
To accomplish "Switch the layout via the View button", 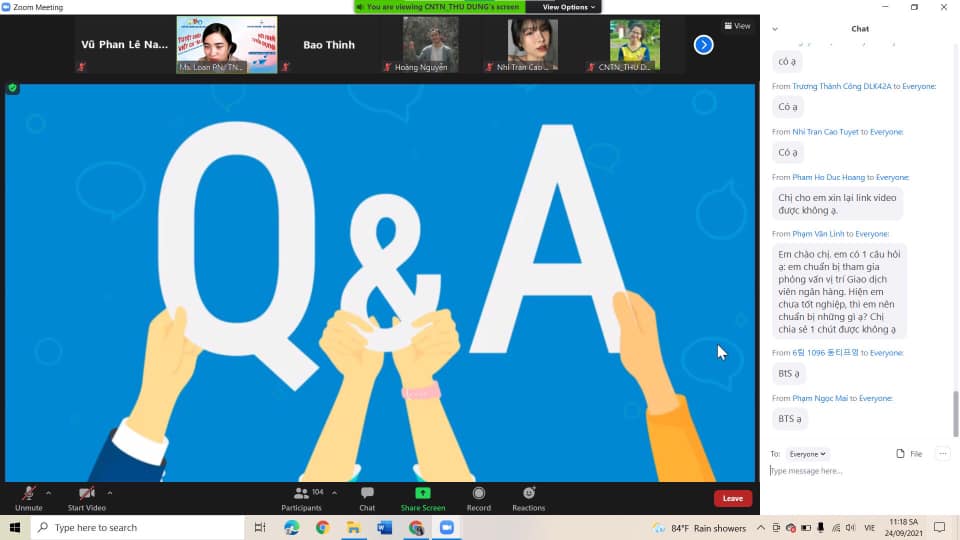I will [x=737, y=26].
